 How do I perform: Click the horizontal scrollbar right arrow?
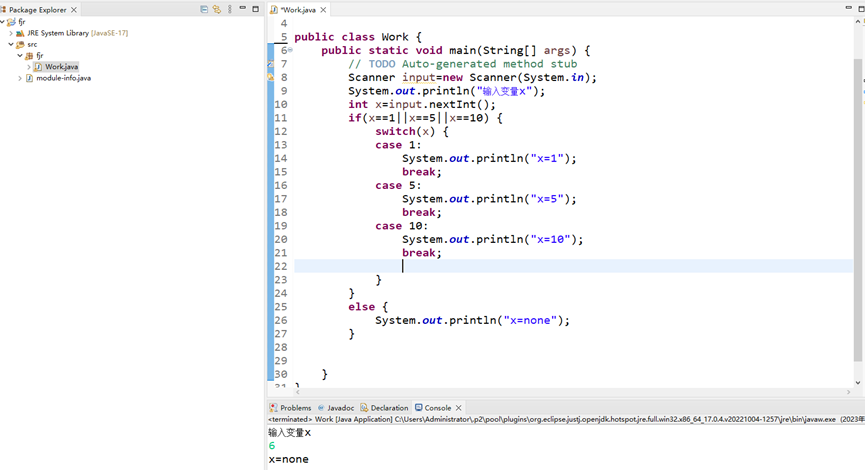coord(848,392)
